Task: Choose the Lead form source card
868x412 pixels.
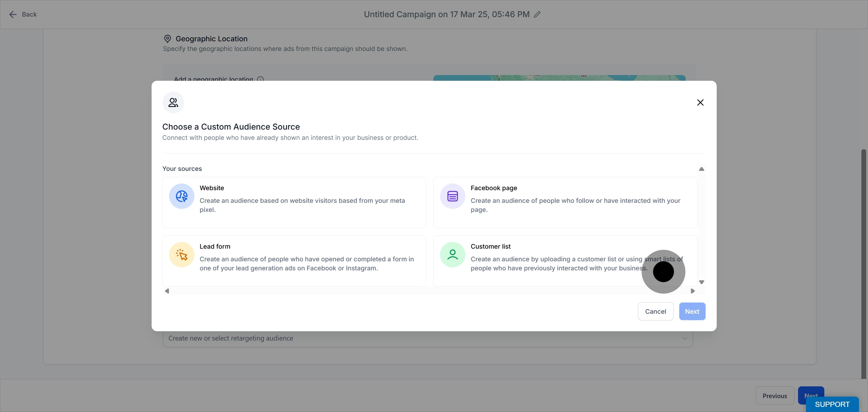Action: tap(294, 261)
